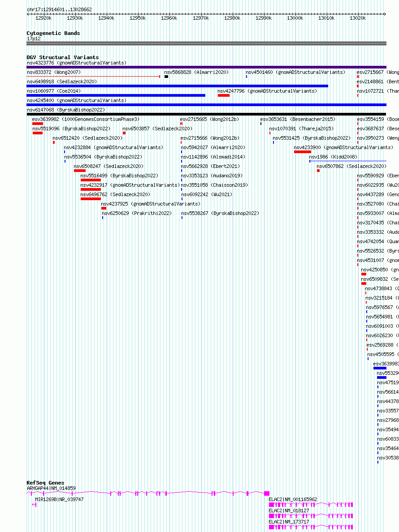Select nsv6512420 (Sedlazeck2020) variant label
Viewport: 399px width, 532px height.
87,138
